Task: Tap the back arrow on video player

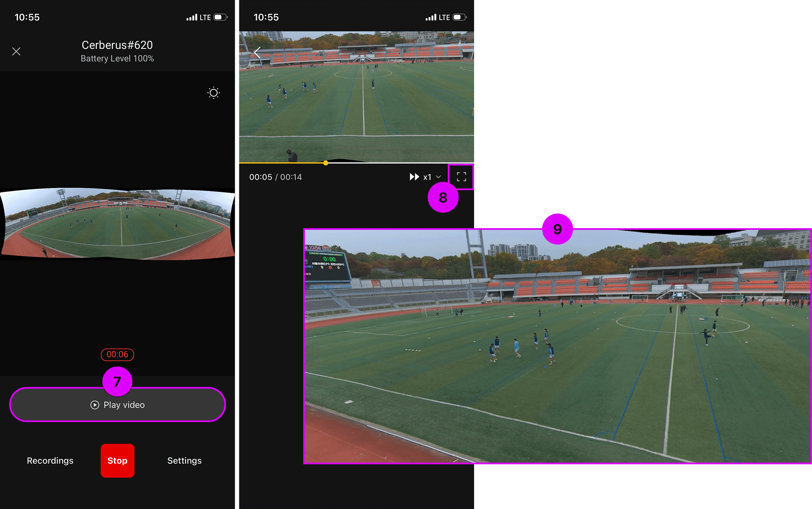Action: click(x=257, y=53)
